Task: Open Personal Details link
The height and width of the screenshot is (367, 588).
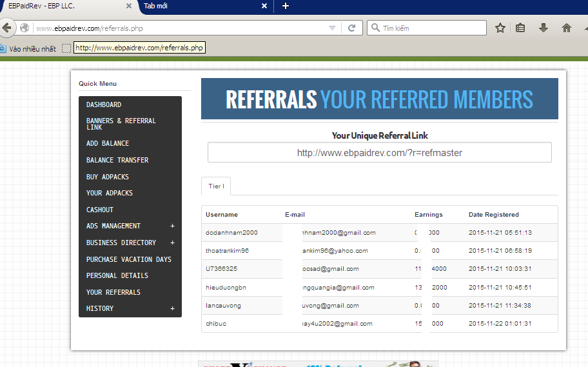Action: tap(117, 275)
